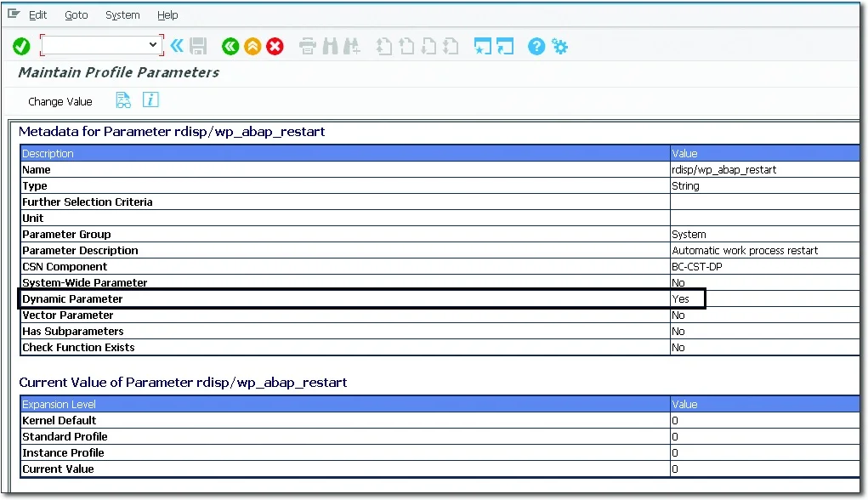The height and width of the screenshot is (500, 868).
Task: Customize the local layout via gear icon
Action: [x=559, y=46]
